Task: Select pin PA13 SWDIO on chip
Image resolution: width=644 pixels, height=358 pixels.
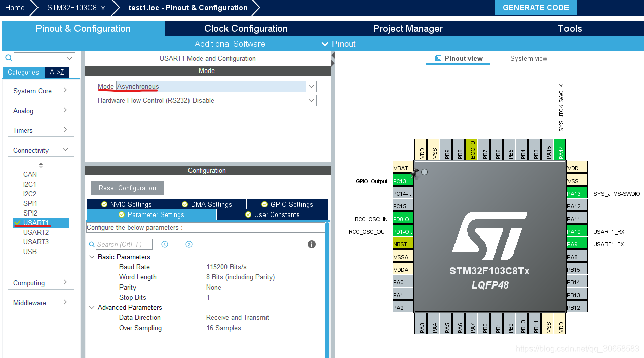Action: (x=577, y=193)
